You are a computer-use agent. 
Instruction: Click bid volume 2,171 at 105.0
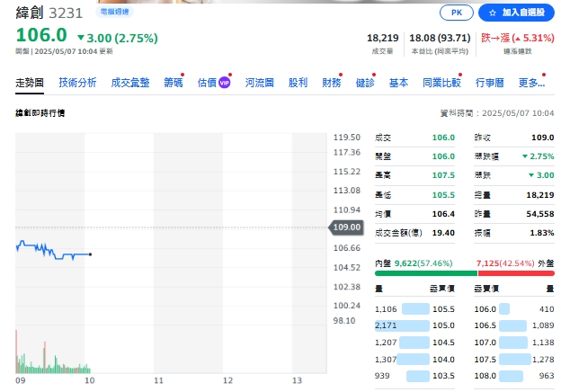pyautogui.click(x=386, y=325)
